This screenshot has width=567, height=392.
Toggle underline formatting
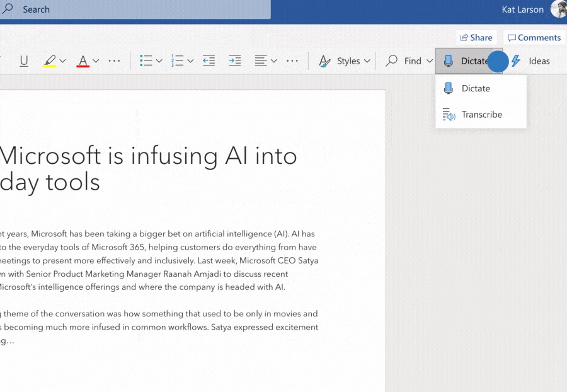(24, 61)
